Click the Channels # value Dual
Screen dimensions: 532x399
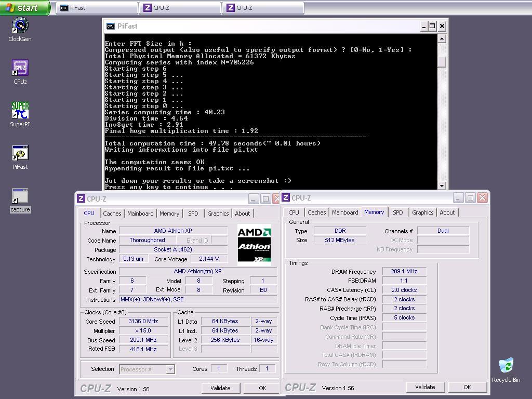[x=443, y=231]
